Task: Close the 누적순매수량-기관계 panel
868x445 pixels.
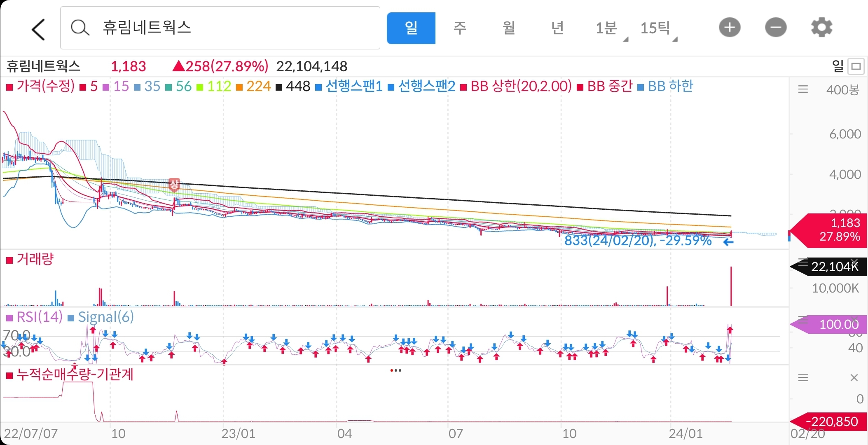Action: pos(854,377)
